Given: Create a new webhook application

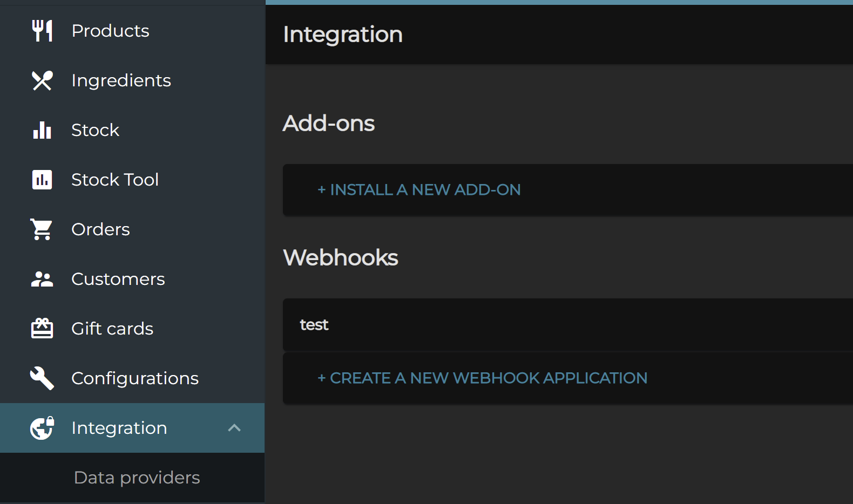Looking at the screenshot, I should (x=482, y=378).
